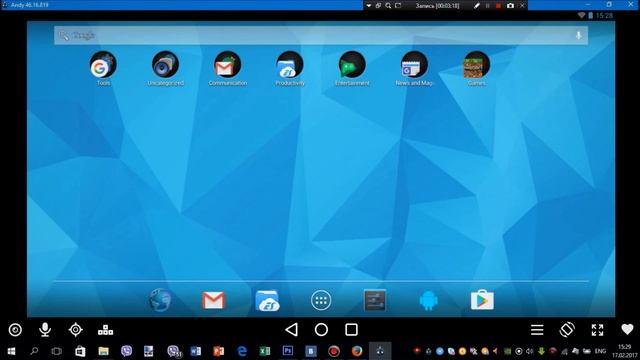Rotate the Andy emulator screen
Screen dimensions: 640x360
567,329
